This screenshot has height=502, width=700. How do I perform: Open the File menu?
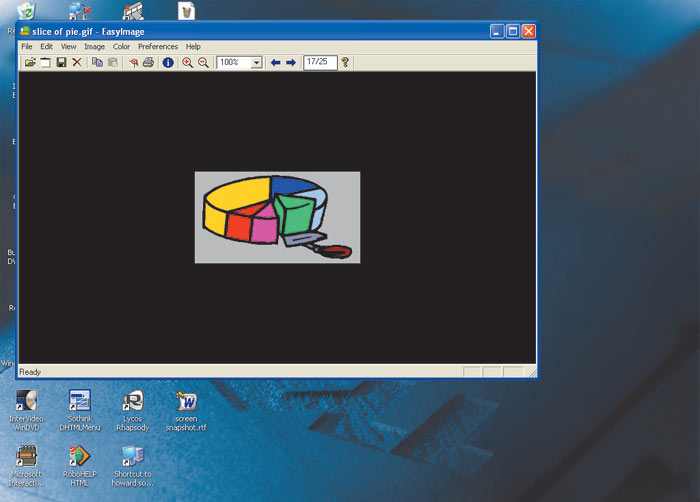tap(26, 47)
